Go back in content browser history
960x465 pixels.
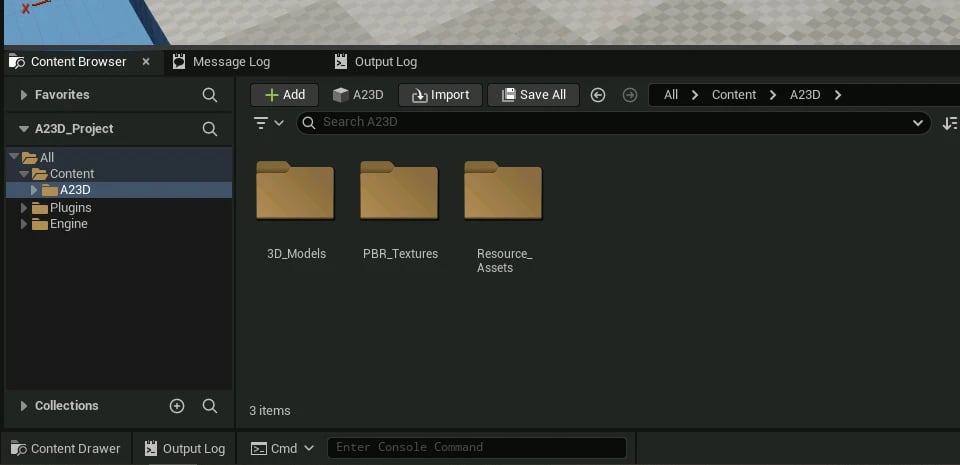pyautogui.click(x=598, y=95)
